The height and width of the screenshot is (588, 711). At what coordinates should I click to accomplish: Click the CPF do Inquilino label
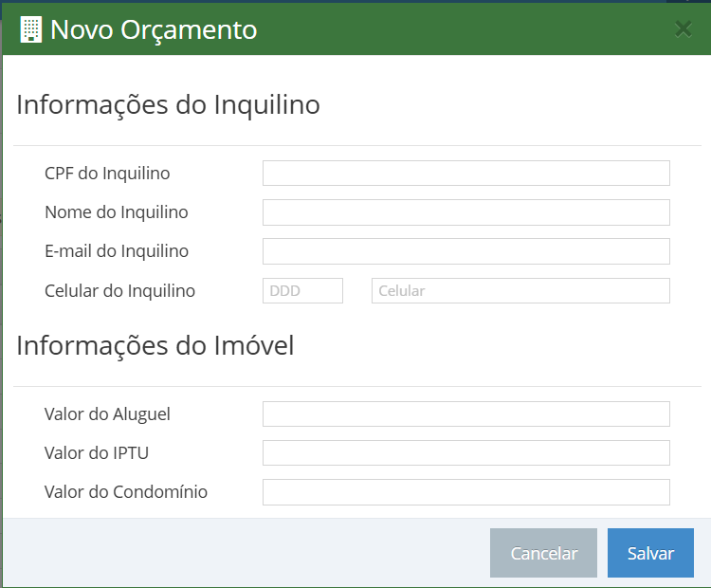(107, 174)
